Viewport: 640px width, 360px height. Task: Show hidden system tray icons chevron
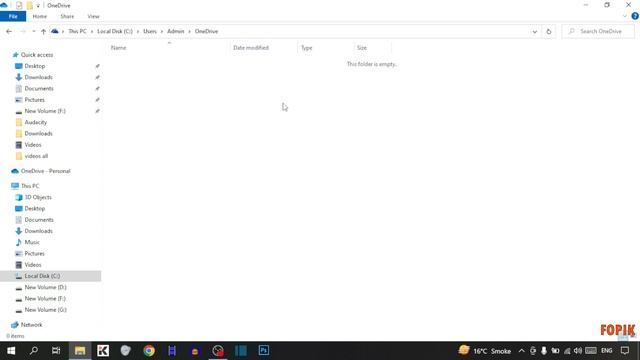[521, 351]
